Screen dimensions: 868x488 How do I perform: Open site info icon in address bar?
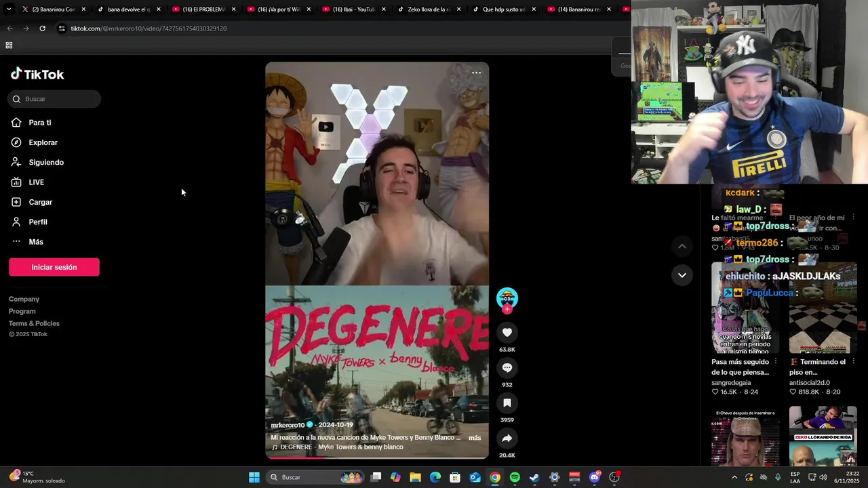click(x=62, y=28)
